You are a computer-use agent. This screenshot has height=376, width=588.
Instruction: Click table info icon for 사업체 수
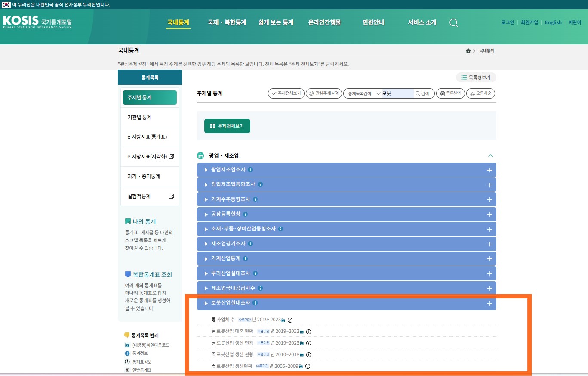[290, 320]
